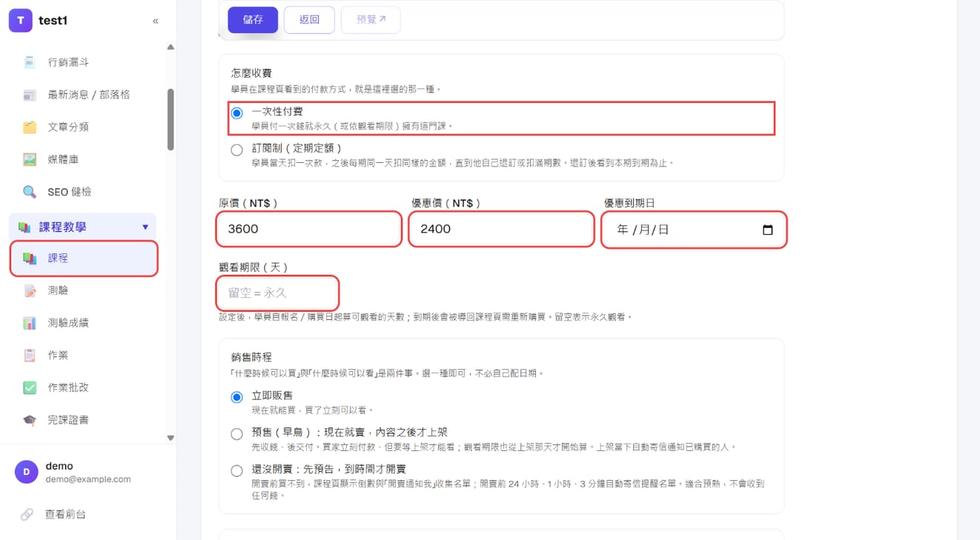Click the 測驗 notepad icon
Image resolution: width=980 pixels, height=540 pixels.
pyautogui.click(x=30, y=290)
